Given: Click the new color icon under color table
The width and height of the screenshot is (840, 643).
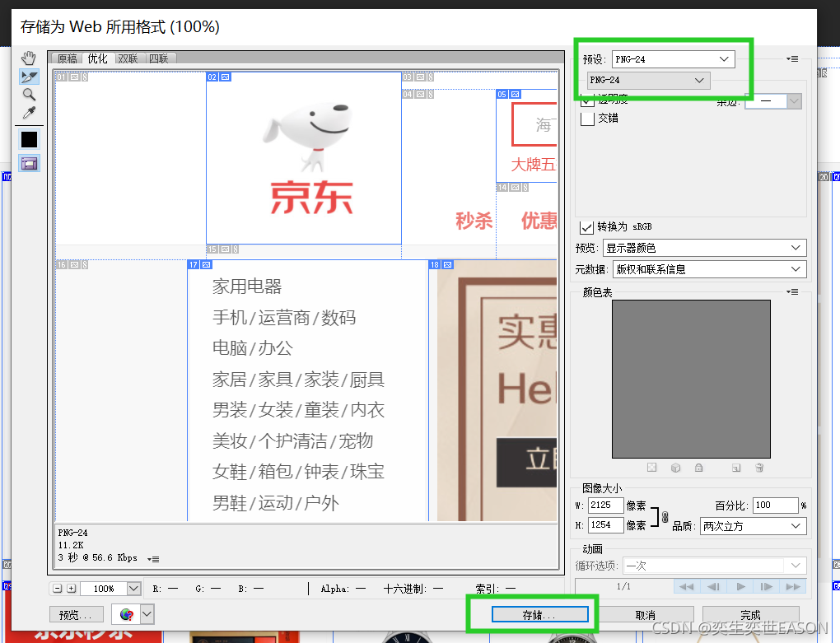Looking at the screenshot, I should 736,468.
